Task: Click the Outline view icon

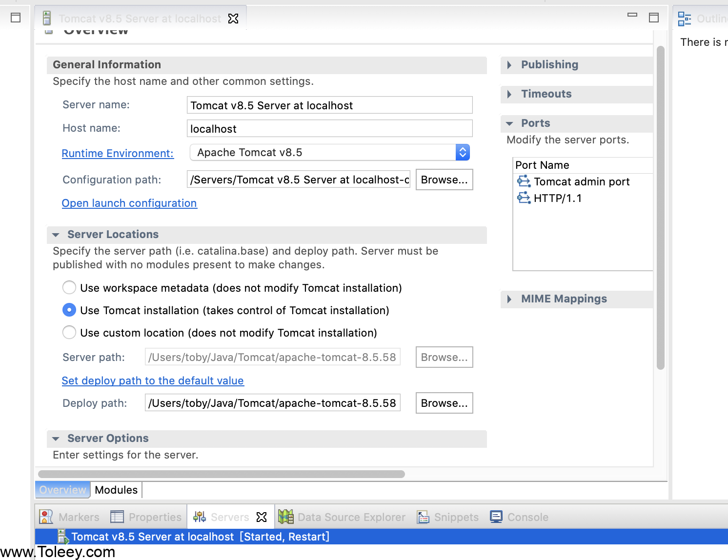Action: coord(685,19)
